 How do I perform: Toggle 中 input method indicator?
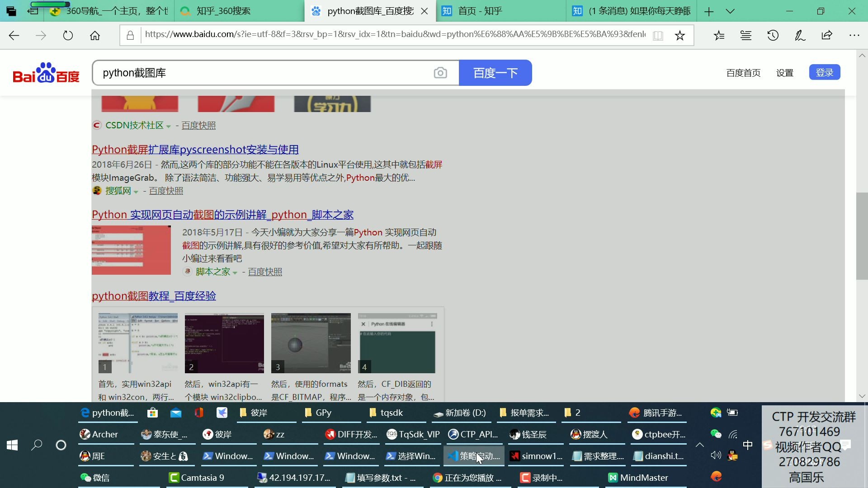point(748,445)
